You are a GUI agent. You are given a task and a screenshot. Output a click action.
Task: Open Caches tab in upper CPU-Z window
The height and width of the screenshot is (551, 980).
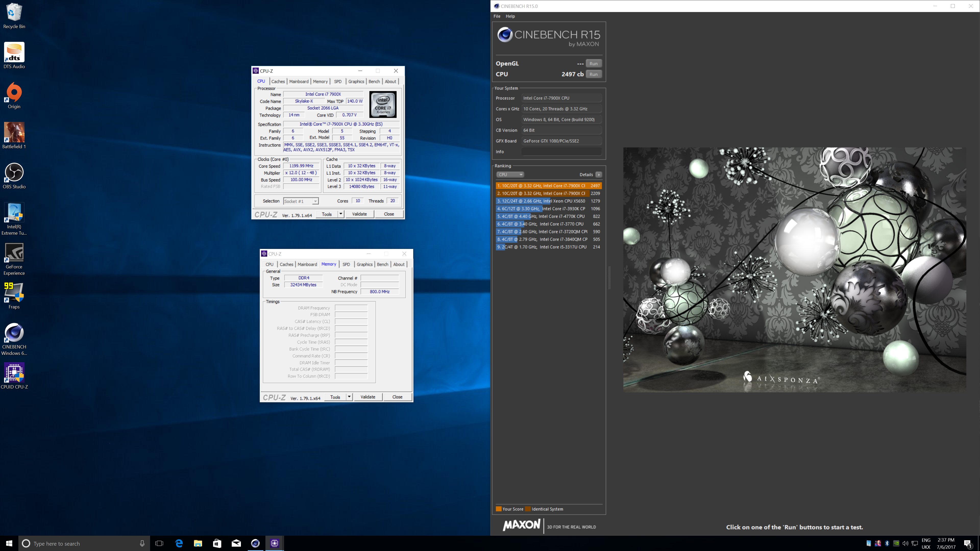pyautogui.click(x=278, y=81)
